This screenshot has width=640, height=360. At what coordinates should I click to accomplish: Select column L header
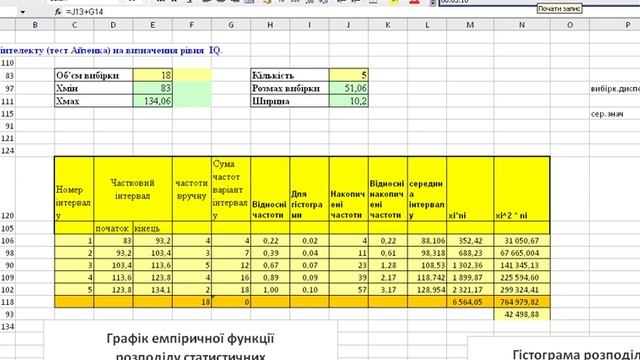[427, 25]
